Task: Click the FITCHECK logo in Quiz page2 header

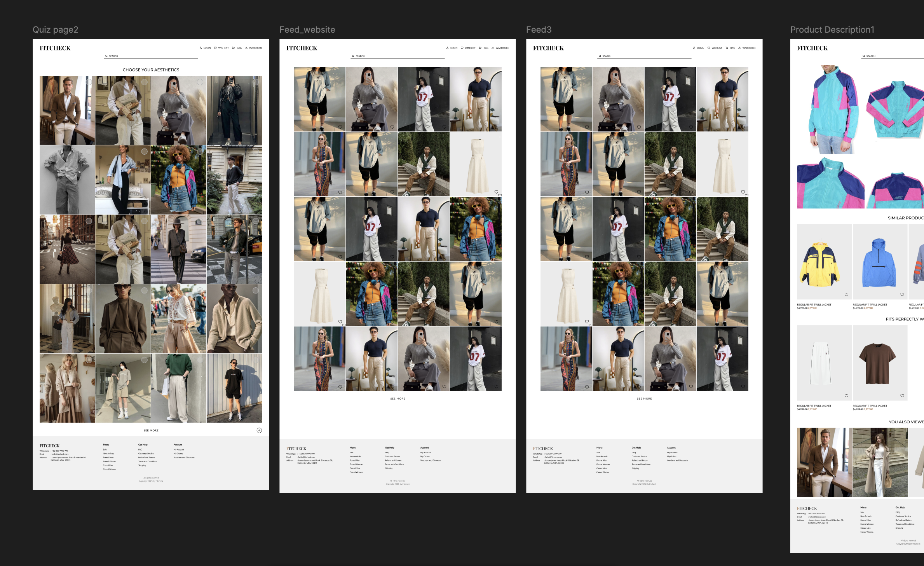Action: pos(55,48)
